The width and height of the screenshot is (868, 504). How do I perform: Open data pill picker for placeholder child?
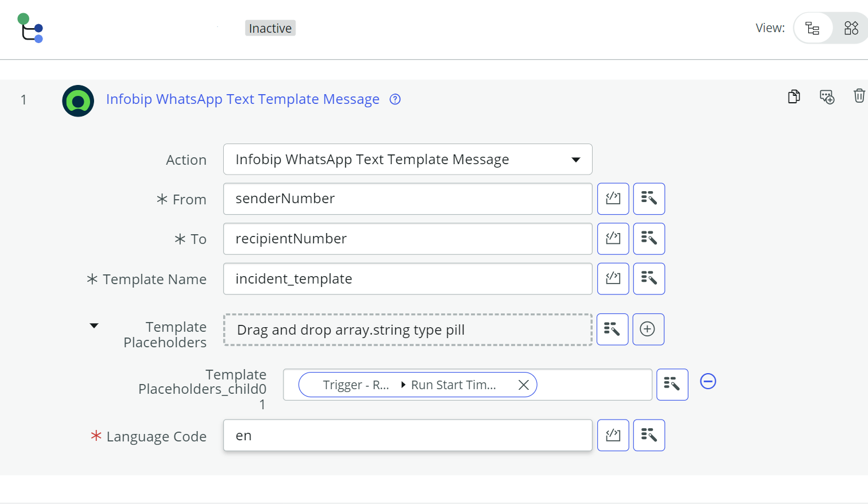(672, 385)
